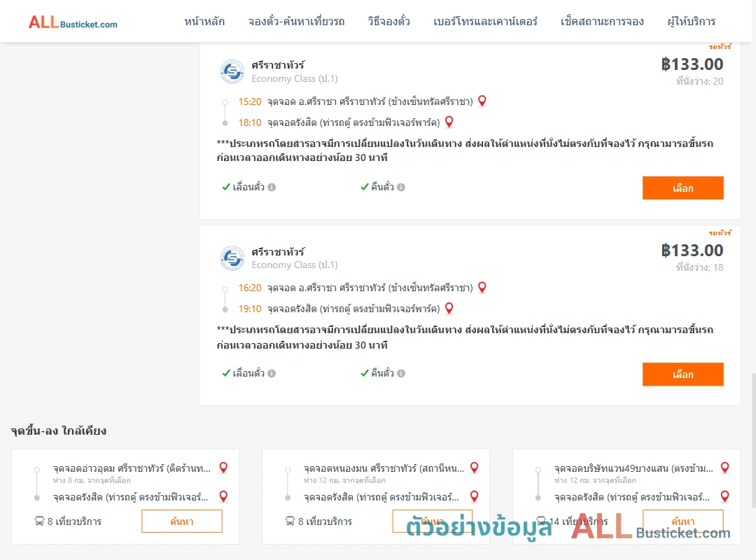Click the operator logo of the 16:20 trip
Image resolution: width=756 pixels, height=560 pixels.
coord(232,258)
